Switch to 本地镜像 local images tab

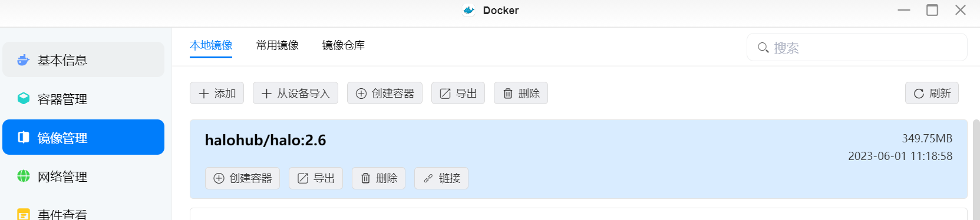point(211,45)
